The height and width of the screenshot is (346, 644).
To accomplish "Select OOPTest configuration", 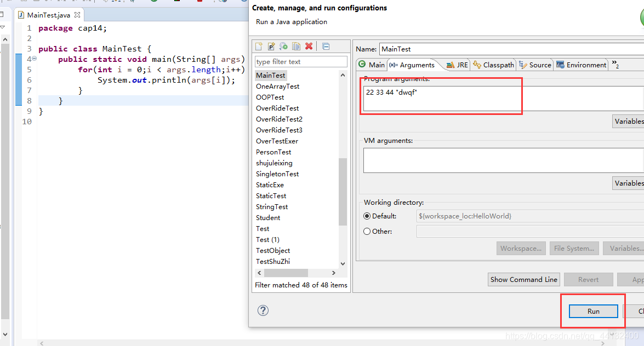I will pos(270,97).
